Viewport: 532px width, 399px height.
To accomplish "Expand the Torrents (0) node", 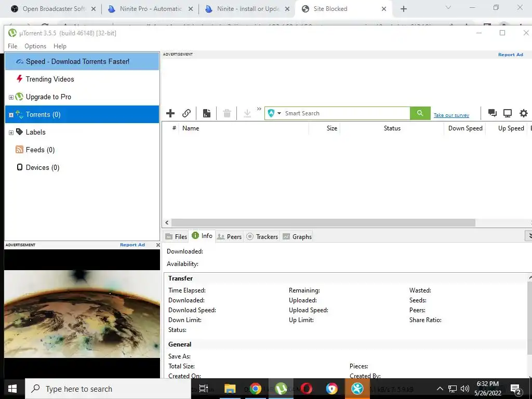I will pyautogui.click(x=11, y=115).
